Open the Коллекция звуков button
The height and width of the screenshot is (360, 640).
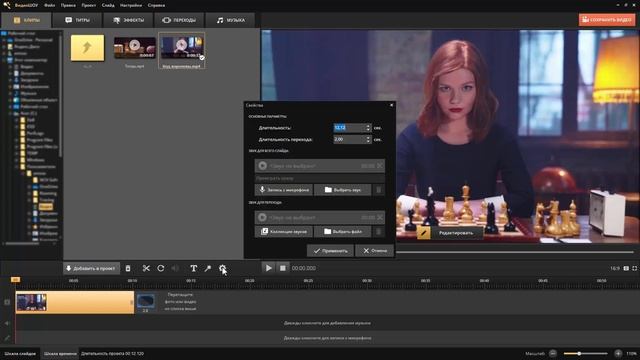point(284,231)
